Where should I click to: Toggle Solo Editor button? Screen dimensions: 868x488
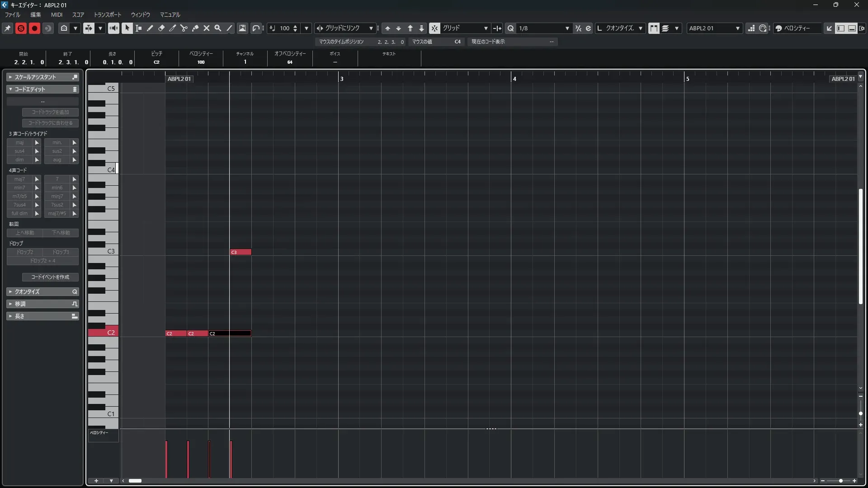[21, 28]
